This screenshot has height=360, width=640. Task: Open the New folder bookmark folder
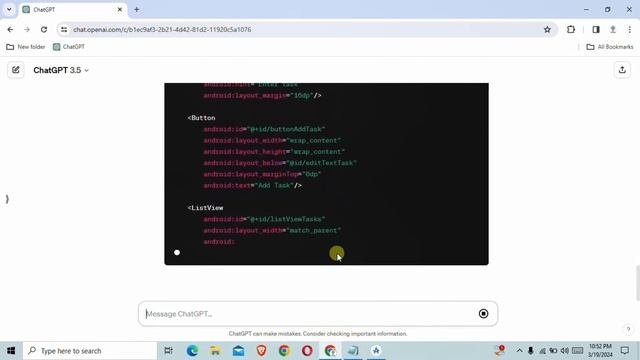tap(26, 47)
